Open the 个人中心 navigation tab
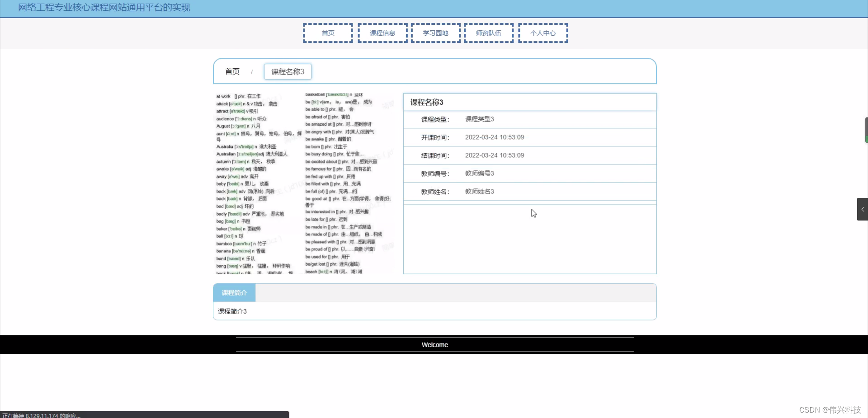The width and height of the screenshot is (868, 418). coord(543,33)
